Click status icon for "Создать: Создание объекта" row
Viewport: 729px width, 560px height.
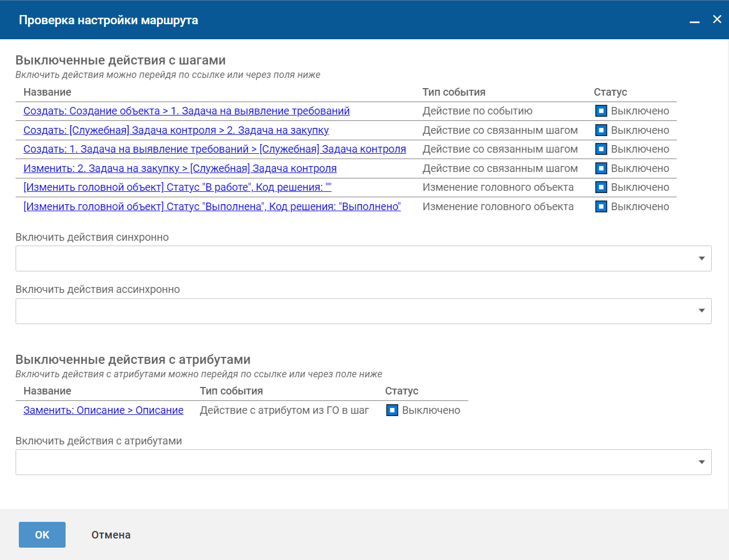tap(601, 111)
